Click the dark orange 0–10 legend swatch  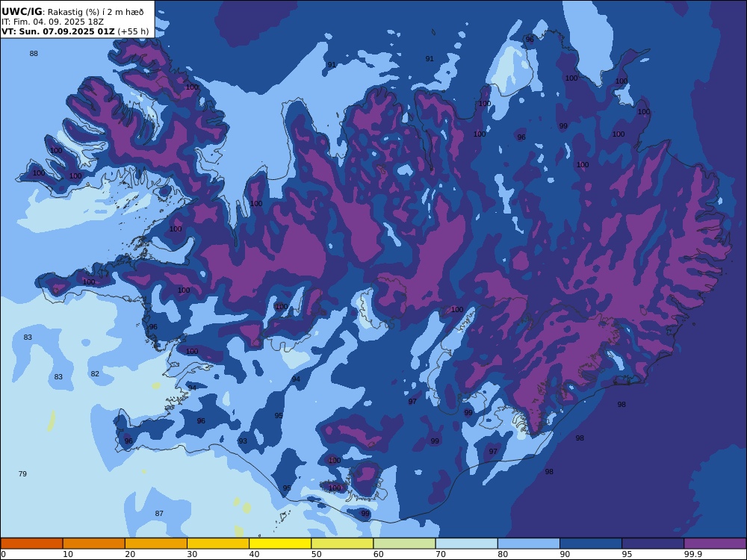tap(31, 544)
